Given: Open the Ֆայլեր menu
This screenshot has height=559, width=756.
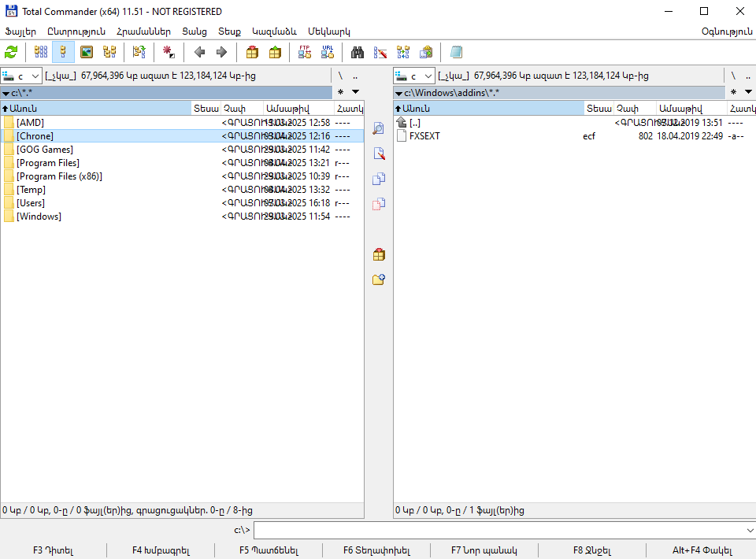Looking at the screenshot, I should point(20,31).
